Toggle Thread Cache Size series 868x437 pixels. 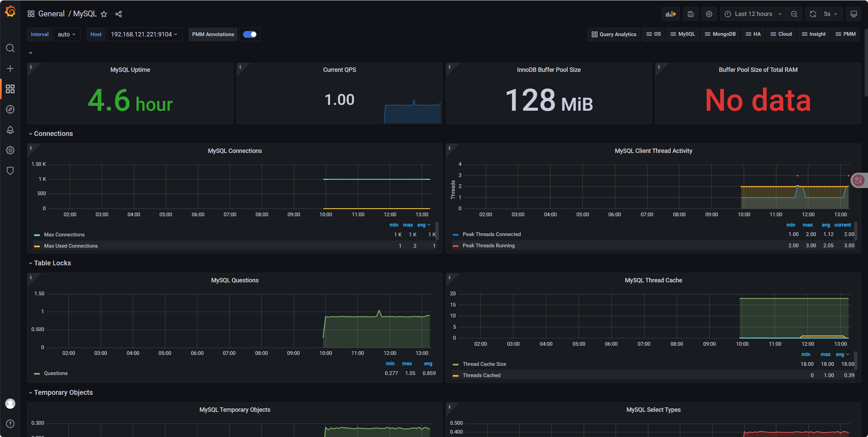484,364
